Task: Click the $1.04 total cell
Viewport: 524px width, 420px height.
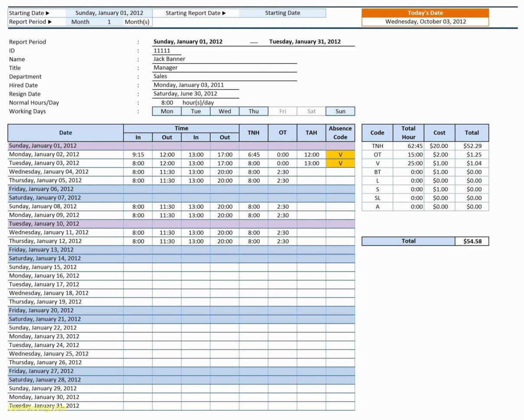Action: point(472,163)
